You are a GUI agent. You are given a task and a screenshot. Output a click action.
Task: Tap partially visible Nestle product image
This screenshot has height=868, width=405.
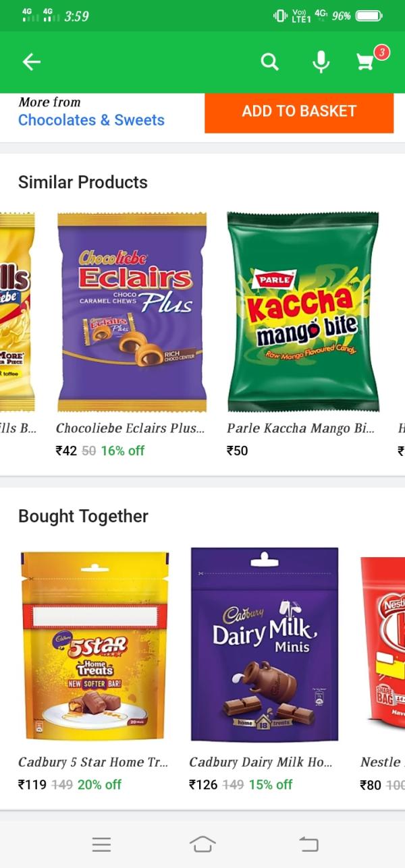383,646
